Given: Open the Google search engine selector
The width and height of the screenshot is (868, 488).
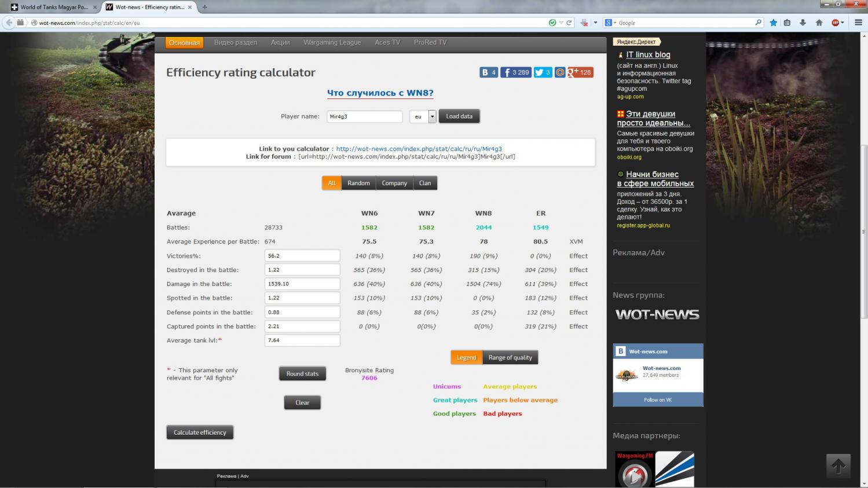Looking at the screenshot, I should (x=610, y=23).
